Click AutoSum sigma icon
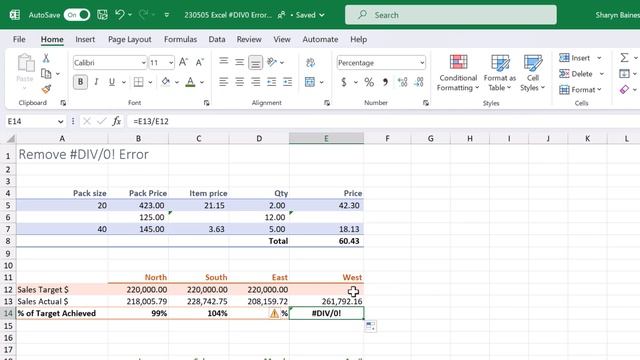The height and width of the screenshot is (360, 640). pyautogui.click(x=624, y=58)
